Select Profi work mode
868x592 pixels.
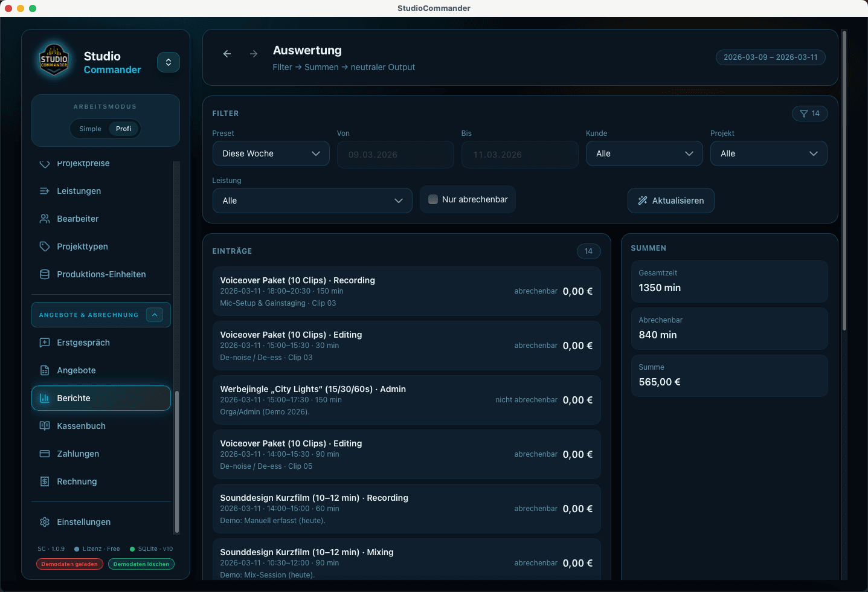pos(123,129)
